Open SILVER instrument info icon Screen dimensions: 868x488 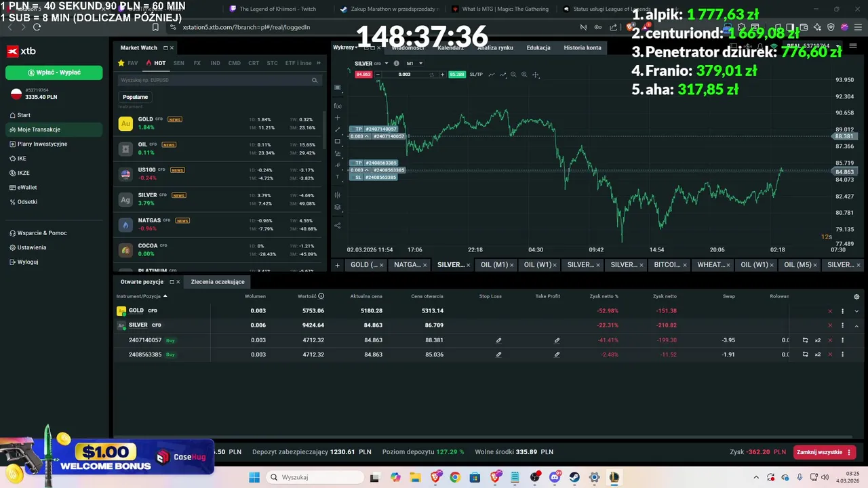pyautogui.click(x=397, y=64)
